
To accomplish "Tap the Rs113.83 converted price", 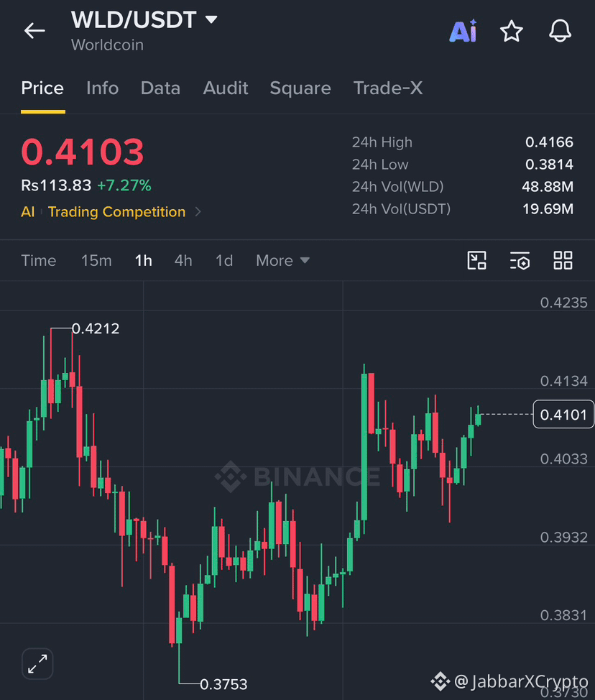I will 56,185.
